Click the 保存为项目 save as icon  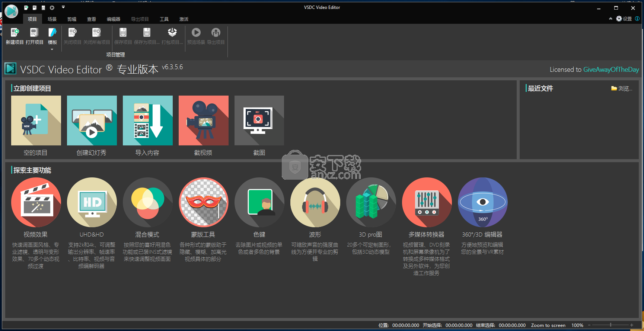(x=147, y=33)
